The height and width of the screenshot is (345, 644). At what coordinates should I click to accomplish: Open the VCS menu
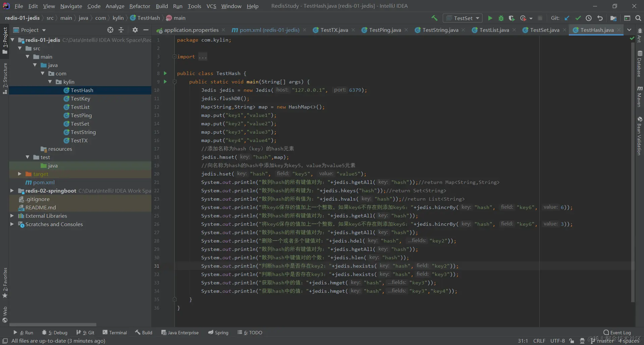[x=211, y=6]
